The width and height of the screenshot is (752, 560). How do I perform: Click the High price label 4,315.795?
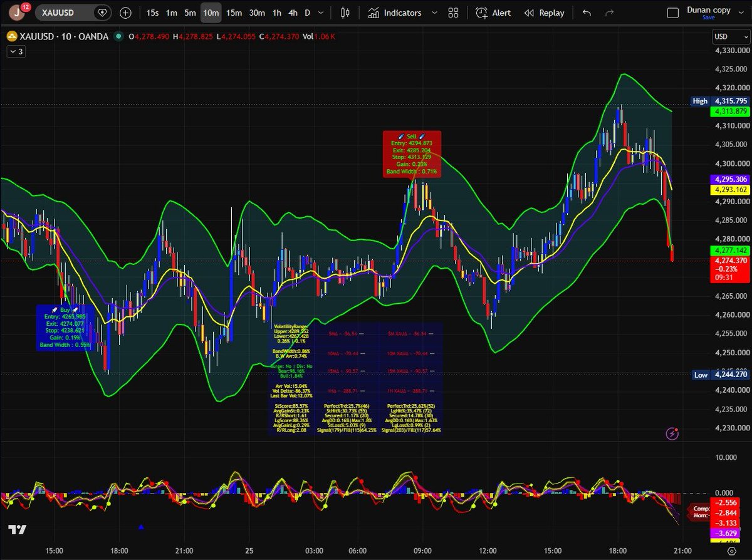(x=720, y=101)
